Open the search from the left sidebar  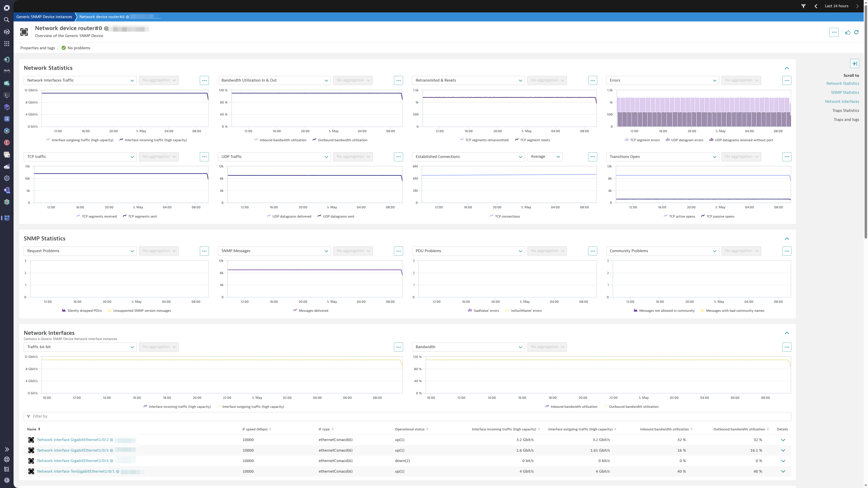[x=6, y=19]
